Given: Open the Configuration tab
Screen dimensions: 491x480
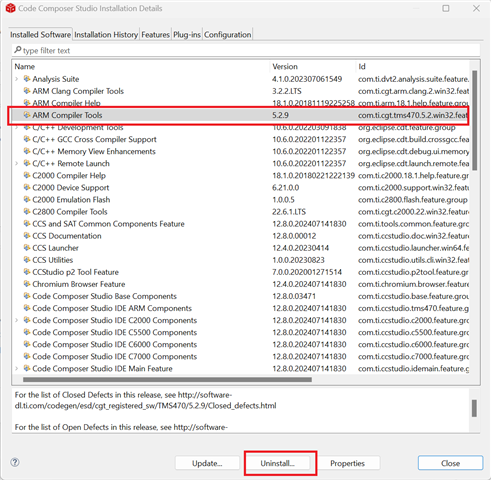Looking at the screenshot, I should pos(228,34).
